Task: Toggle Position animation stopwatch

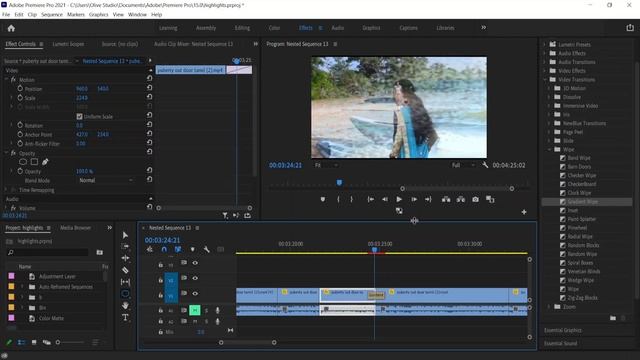Action: pyautogui.click(x=20, y=88)
